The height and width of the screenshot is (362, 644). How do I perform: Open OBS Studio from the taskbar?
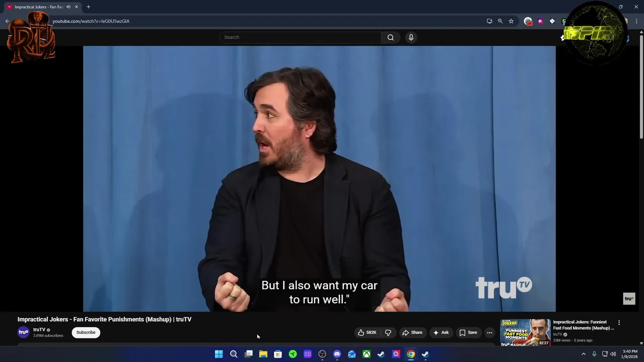[322, 354]
